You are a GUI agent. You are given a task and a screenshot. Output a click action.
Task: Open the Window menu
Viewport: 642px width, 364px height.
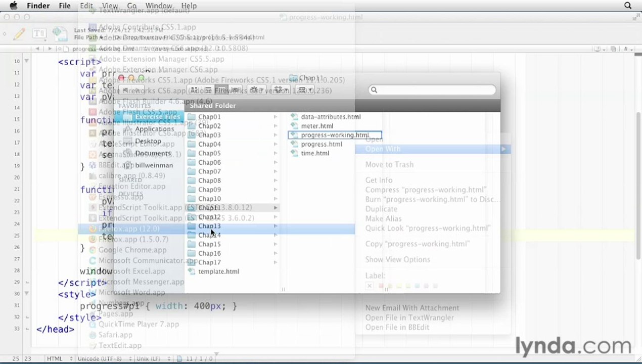[x=159, y=6]
